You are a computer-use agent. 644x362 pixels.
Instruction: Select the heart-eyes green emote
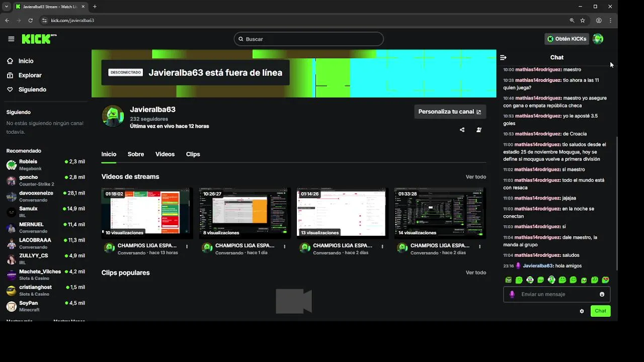[605, 280]
